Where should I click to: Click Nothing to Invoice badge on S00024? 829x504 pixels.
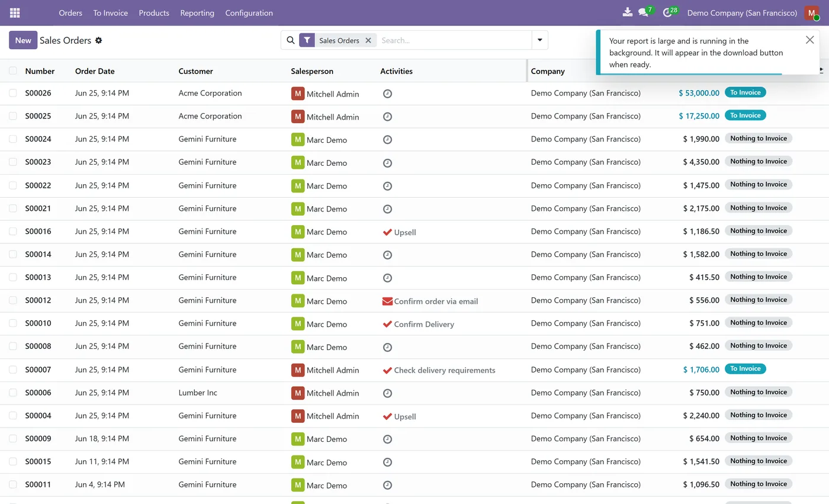click(759, 139)
